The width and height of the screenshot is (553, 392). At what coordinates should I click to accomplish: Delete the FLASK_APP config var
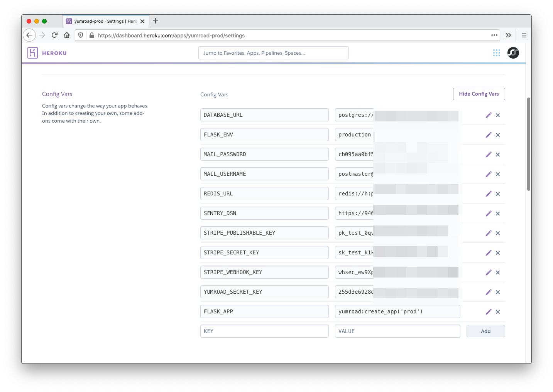(498, 312)
